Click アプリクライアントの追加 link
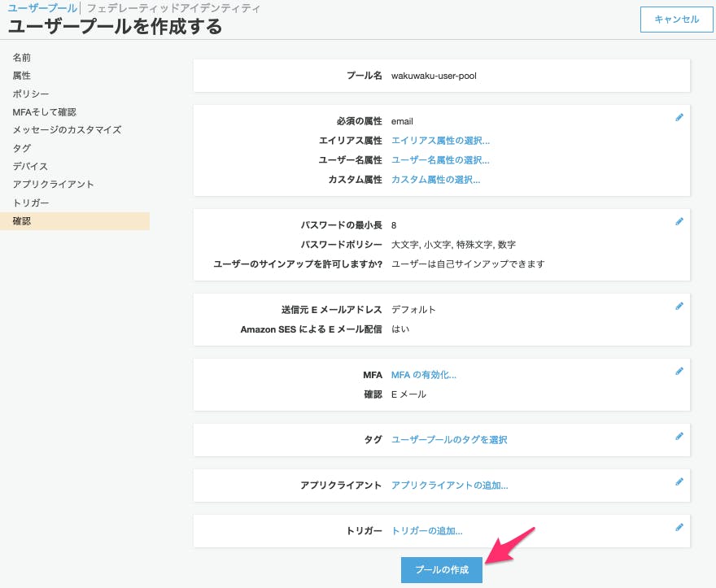 click(449, 486)
